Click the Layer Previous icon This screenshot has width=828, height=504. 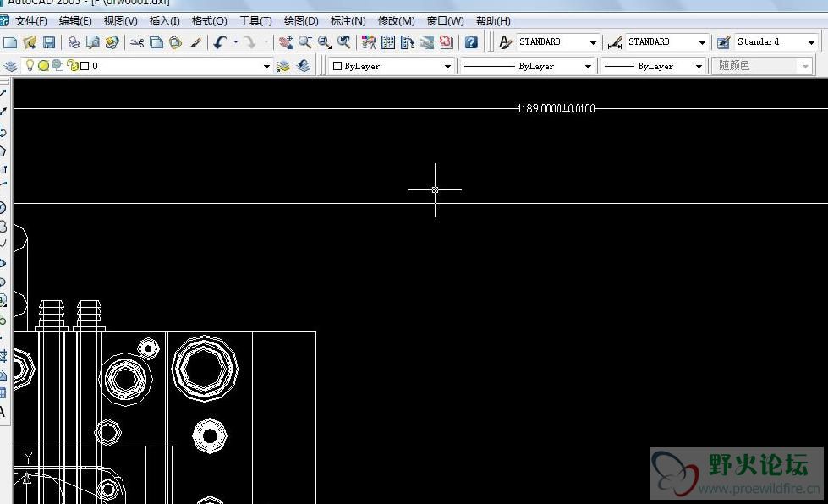pyautogui.click(x=303, y=66)
